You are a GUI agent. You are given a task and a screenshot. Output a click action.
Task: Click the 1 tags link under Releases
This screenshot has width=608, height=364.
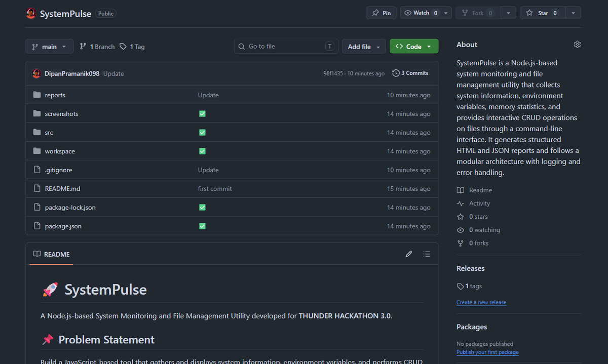[x=474, y=286]
